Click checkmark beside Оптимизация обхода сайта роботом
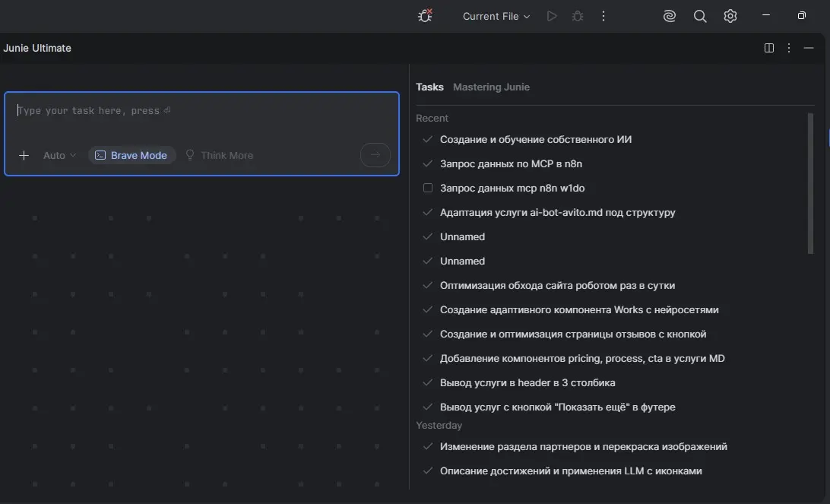Screen dimensions: 830x504 pos(428,285)
